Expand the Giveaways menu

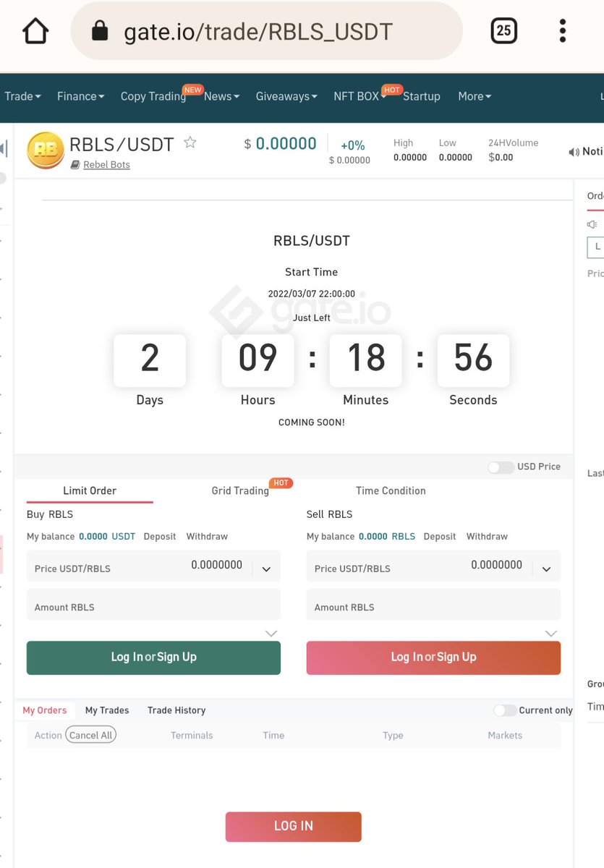[286, 96]
